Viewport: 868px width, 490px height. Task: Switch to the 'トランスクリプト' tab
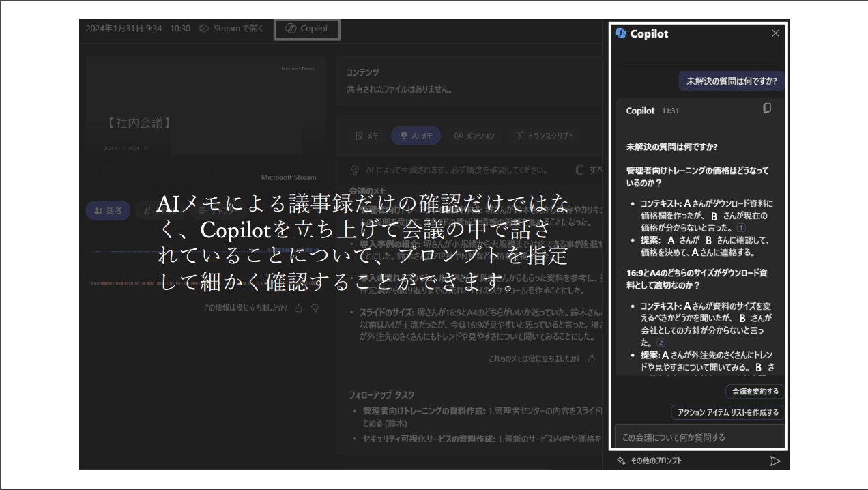point(545,136)
